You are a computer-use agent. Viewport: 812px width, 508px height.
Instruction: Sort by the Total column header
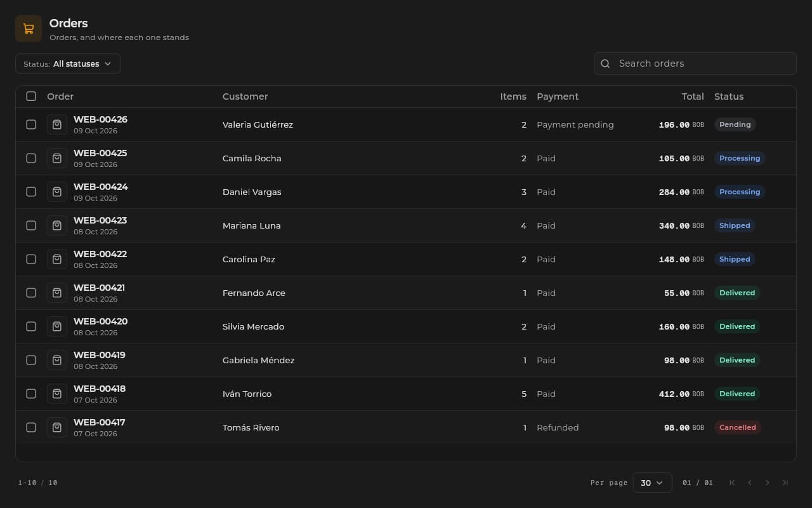point(693,97)
